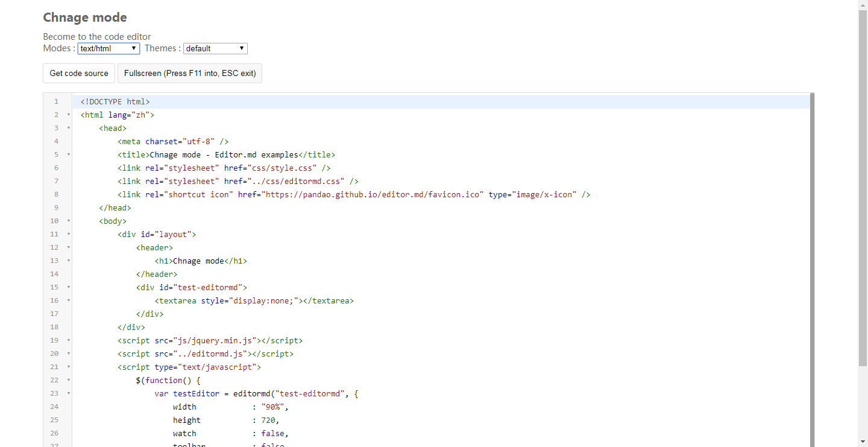This screenshot has width=868, height=447.
Task: Click 'js/jquery.min.js' script source
Action: (217, 340)
